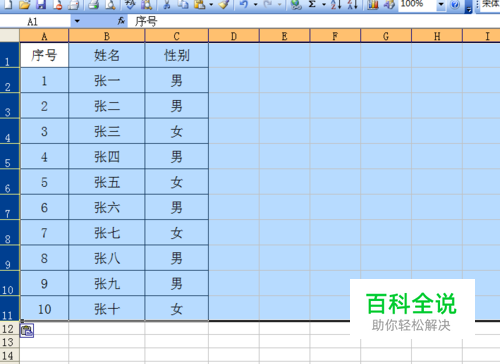500x364 pixels.
Task: Select the Format Painter brush icon
Action: (x=224, y=4)
